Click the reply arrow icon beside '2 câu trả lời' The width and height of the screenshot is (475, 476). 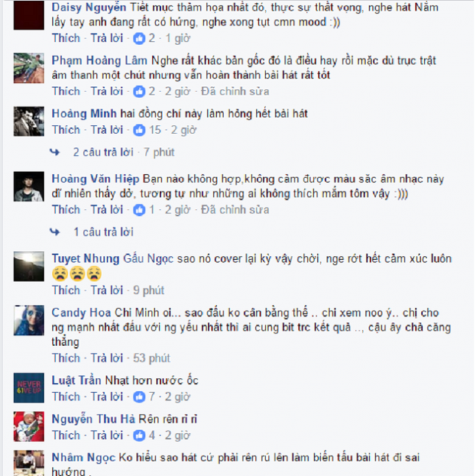point(55,152)
